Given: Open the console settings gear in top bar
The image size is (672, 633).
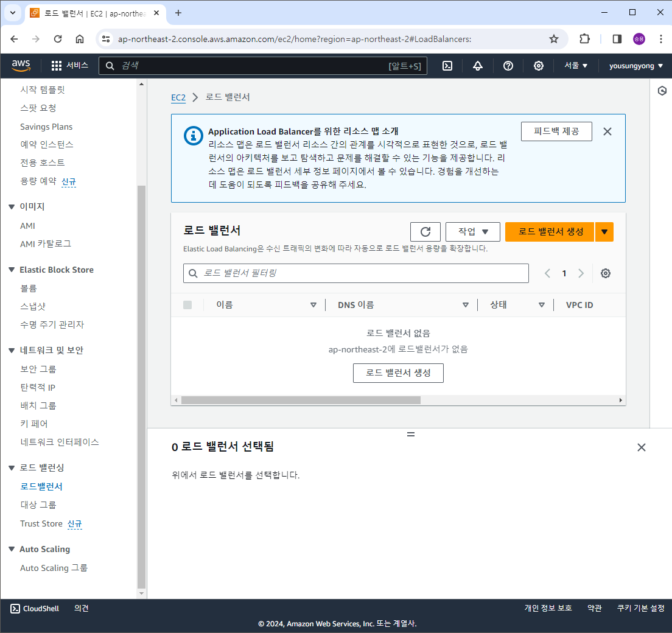Looking at the screenshot, I should pos(538,66).
